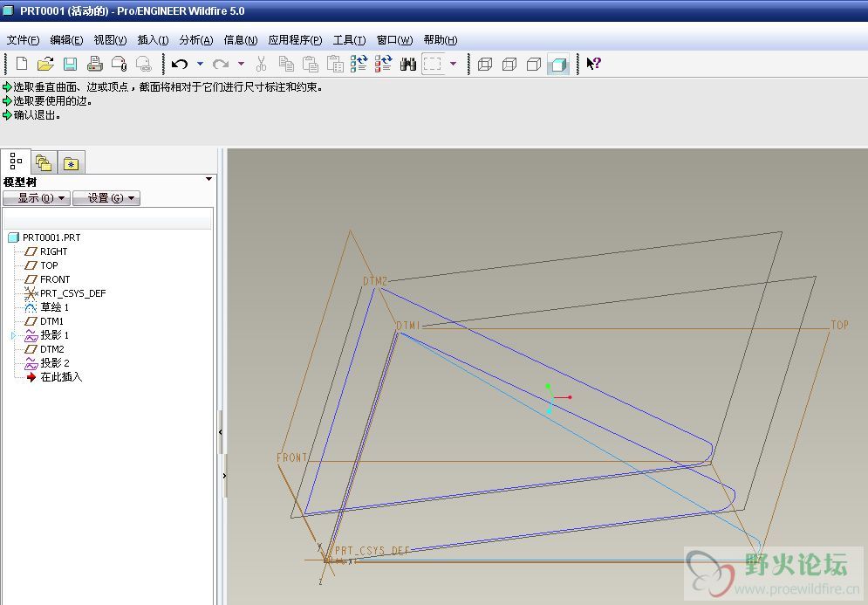Switch to the Model Tree navigator tab
868x605 pixels.
pyautogui.click(x=16, y=162)
